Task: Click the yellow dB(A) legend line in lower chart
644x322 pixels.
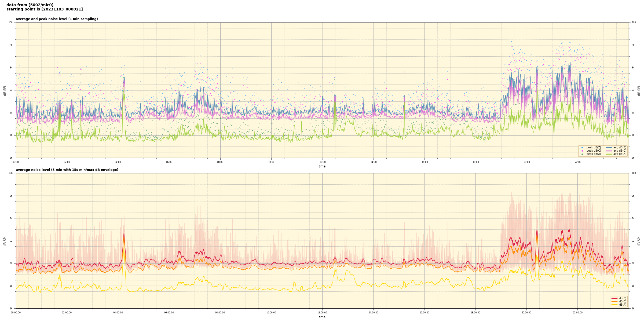Action: click(614, 305)
